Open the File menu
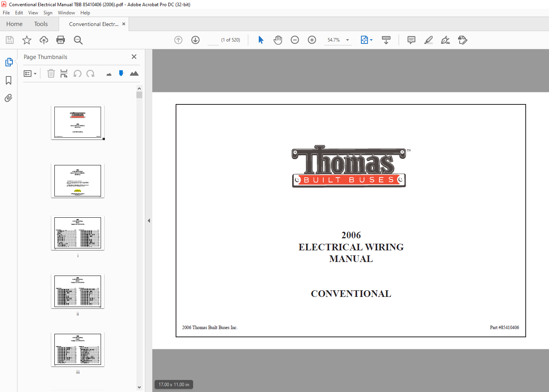Viewport: 549px width, 392px height. (x=6, y=13)
